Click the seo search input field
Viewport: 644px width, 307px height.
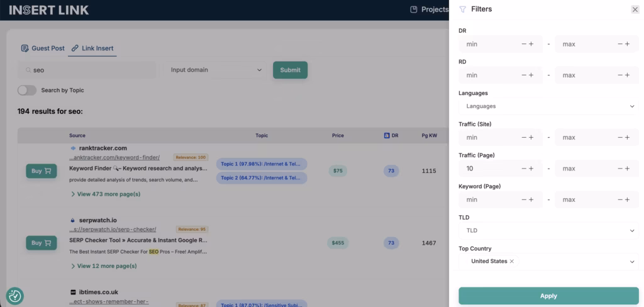tap(88, 70)
